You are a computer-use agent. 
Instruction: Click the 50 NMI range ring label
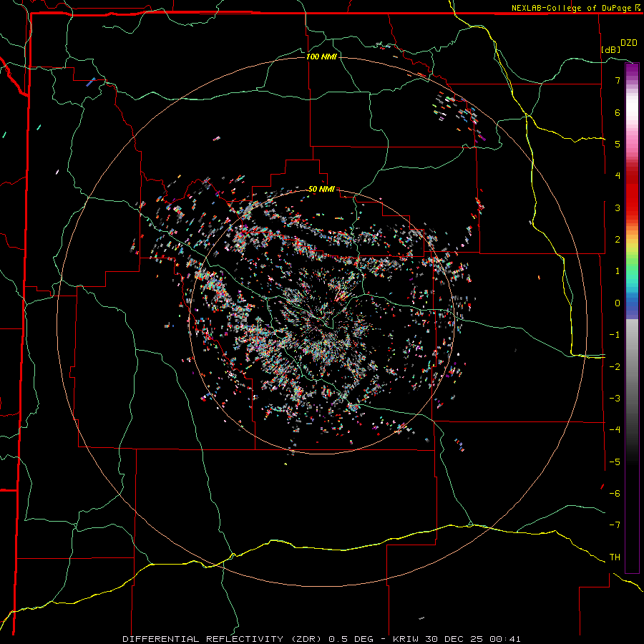pyautogui.click(x=321, y=189)
